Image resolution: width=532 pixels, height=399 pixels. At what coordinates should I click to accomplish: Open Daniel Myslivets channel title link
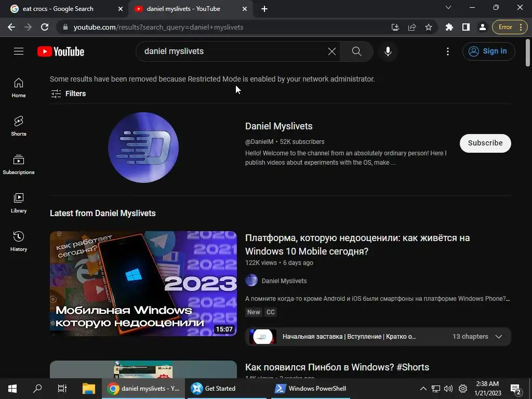coord(279,126)
